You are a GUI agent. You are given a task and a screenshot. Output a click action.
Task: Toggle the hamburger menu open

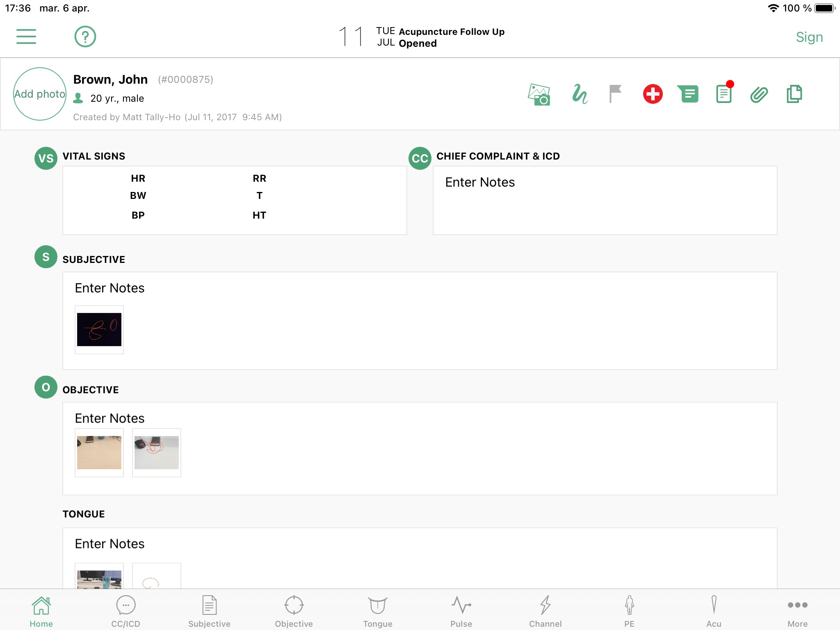(26, 37)
